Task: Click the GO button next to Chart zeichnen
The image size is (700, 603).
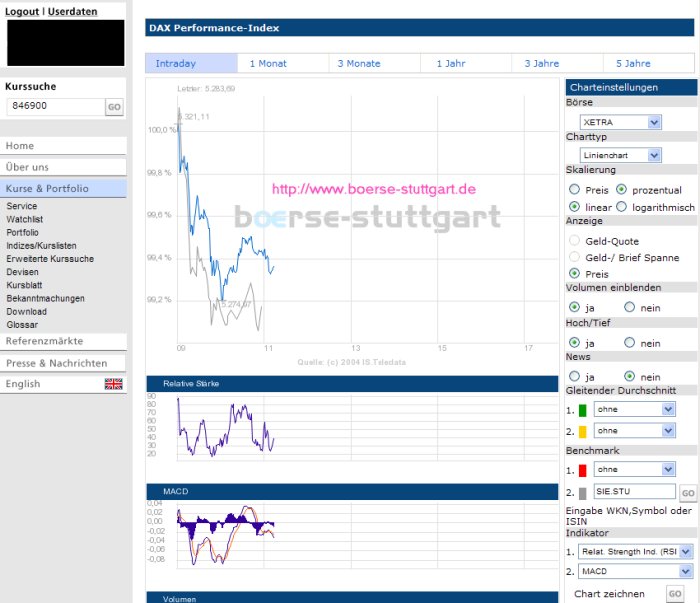Action: pyautogui.click(x=675, y=594)
